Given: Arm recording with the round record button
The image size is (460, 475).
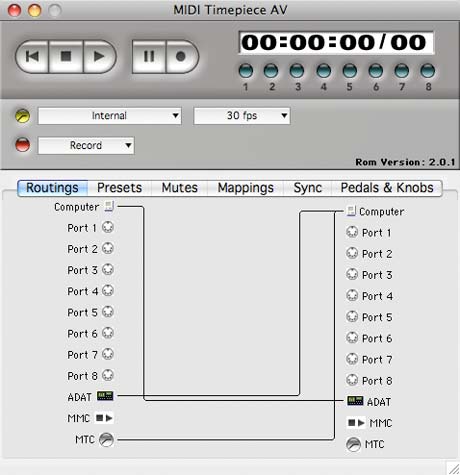Looking at the screenshot, I should pos(182,56).
